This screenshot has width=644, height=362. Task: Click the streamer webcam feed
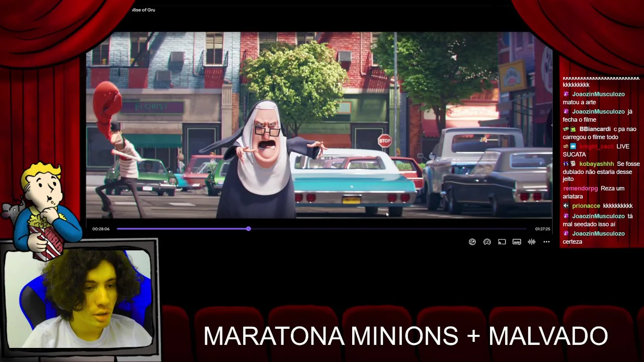pos(78,299)
